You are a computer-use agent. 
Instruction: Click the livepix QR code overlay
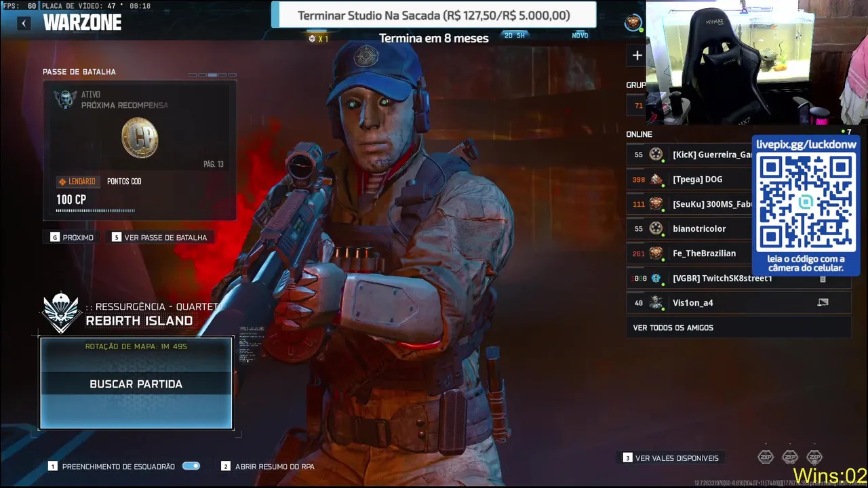[x=806, y=204]
